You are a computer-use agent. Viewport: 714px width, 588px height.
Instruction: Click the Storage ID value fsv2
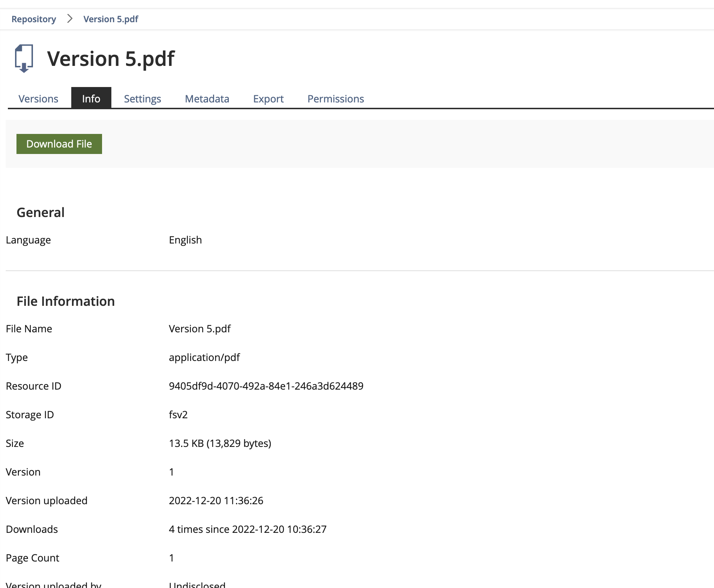(178, 414)
